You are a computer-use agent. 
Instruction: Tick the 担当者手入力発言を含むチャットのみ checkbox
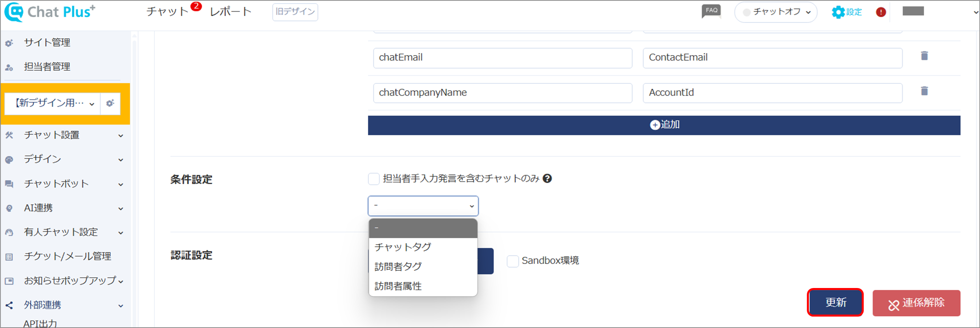374,179
